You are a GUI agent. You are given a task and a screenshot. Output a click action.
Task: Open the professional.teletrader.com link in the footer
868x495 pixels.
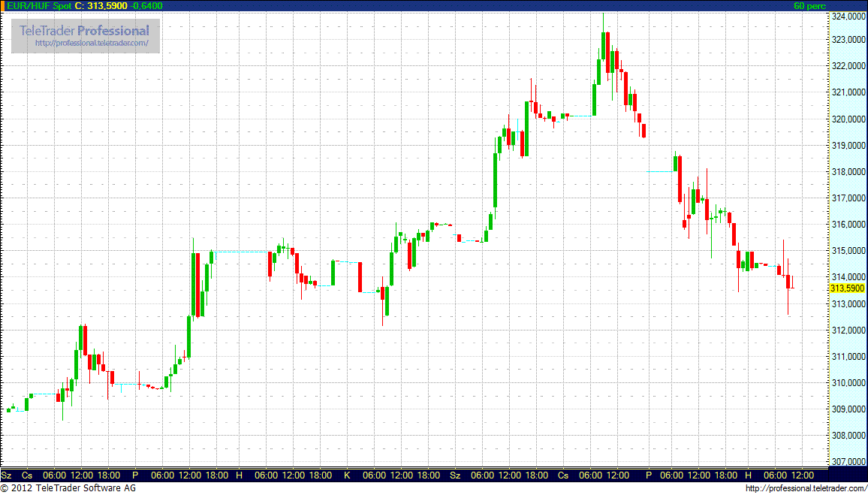pos(806,488)
